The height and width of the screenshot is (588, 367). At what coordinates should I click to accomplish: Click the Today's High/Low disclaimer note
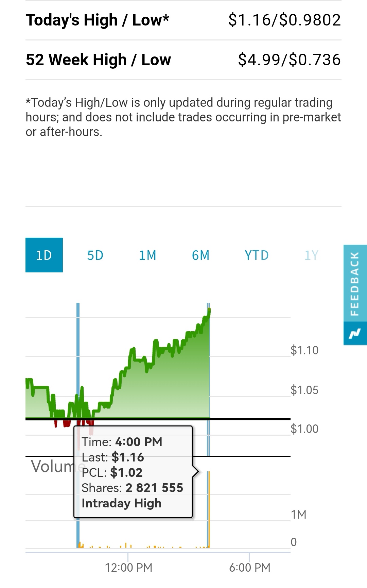(183, 117)
